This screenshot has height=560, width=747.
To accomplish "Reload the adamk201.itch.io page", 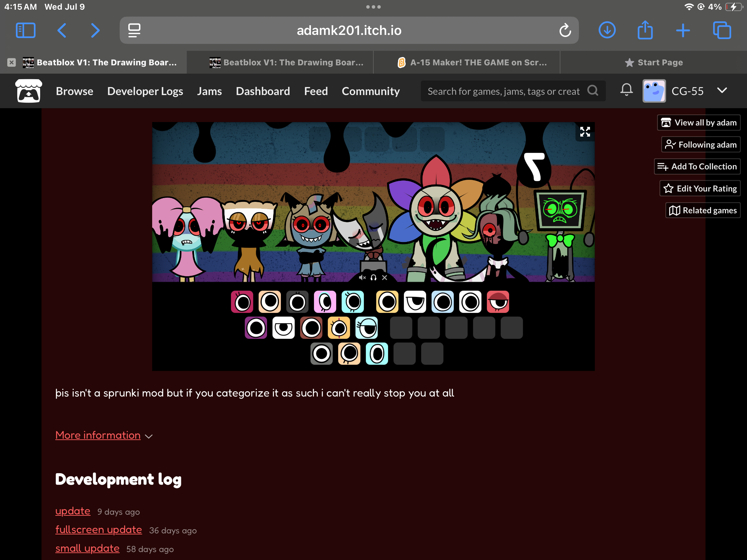I will [565, 30].
